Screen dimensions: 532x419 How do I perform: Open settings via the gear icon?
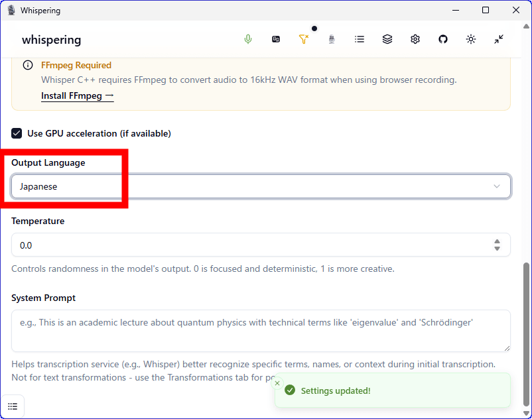click(415, 39)
